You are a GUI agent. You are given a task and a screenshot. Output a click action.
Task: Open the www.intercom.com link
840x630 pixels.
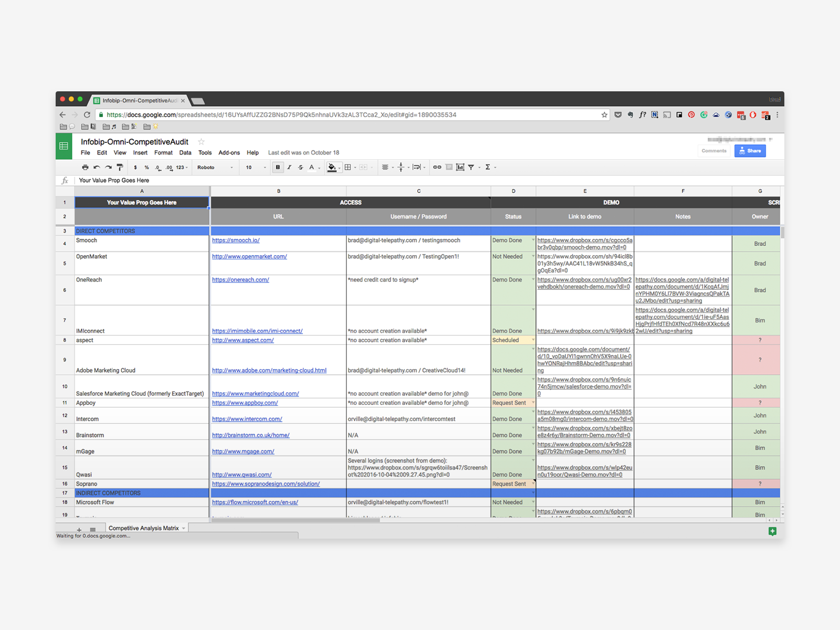tap(247, 419)
